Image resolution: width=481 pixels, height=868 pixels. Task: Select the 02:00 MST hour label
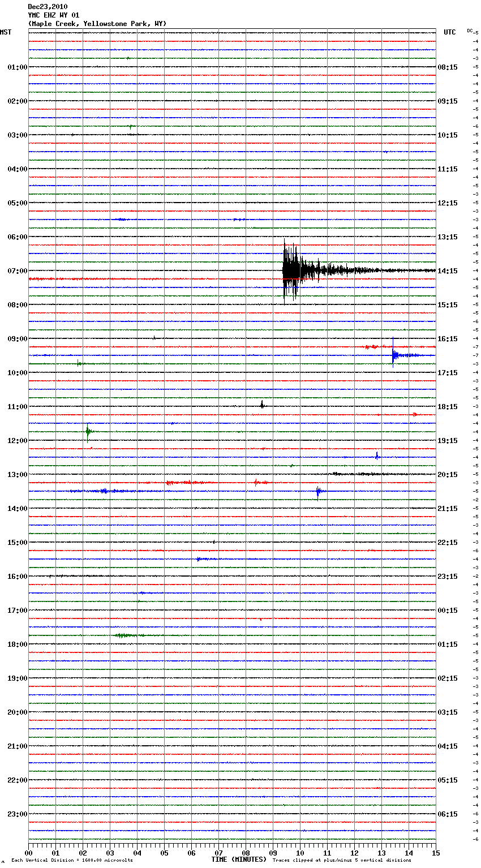(17, 101)
